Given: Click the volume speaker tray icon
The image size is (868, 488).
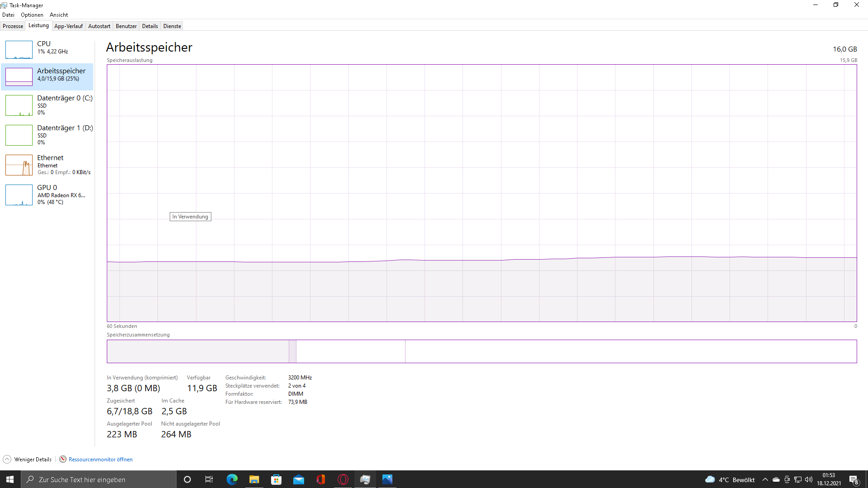Looking at the screenshot, I should [809, 479].
